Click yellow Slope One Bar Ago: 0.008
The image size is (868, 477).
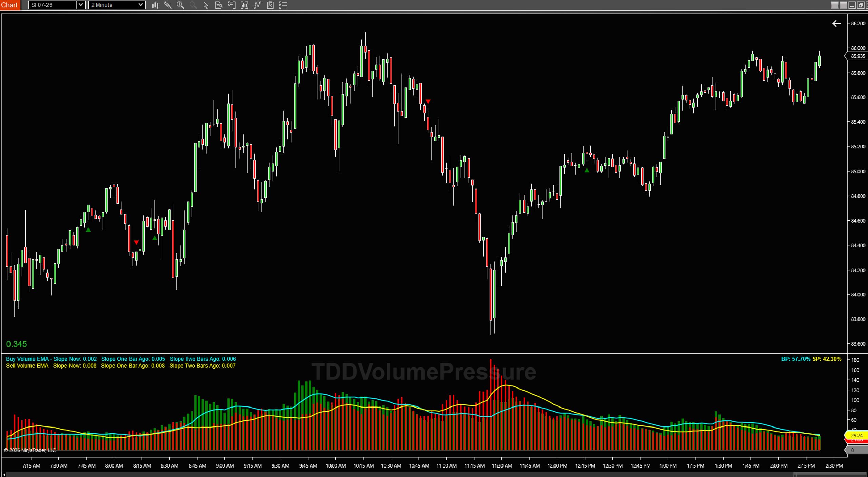click(x=133, y=366)
